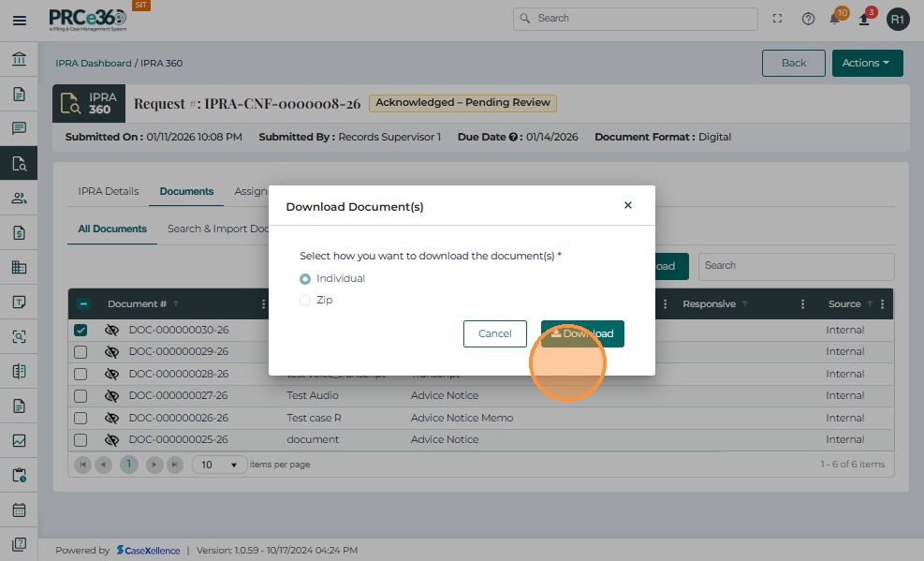Toggle visibility eye for DOC-000000025-26
This screenshot has width=924, height=561.
point(111,439)
